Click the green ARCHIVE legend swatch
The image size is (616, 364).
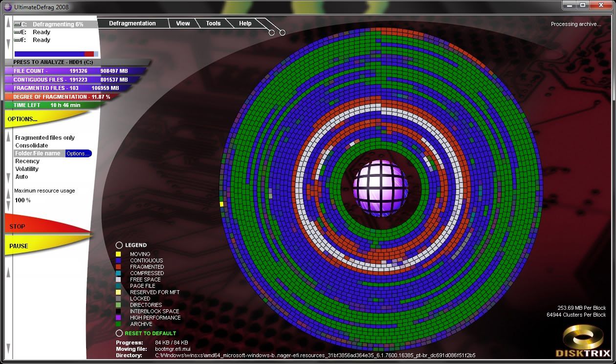coord(118,324)
